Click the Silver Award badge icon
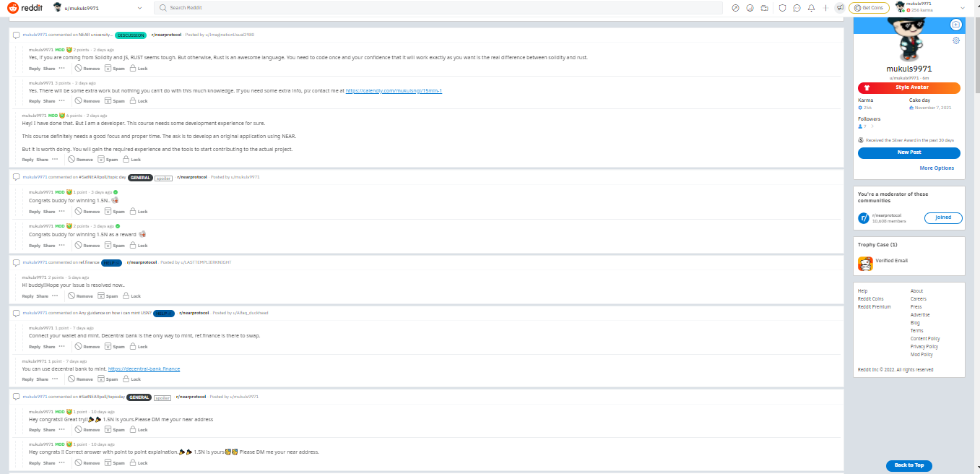The width and height of the screenshot is (980, 474). (861, 140)
